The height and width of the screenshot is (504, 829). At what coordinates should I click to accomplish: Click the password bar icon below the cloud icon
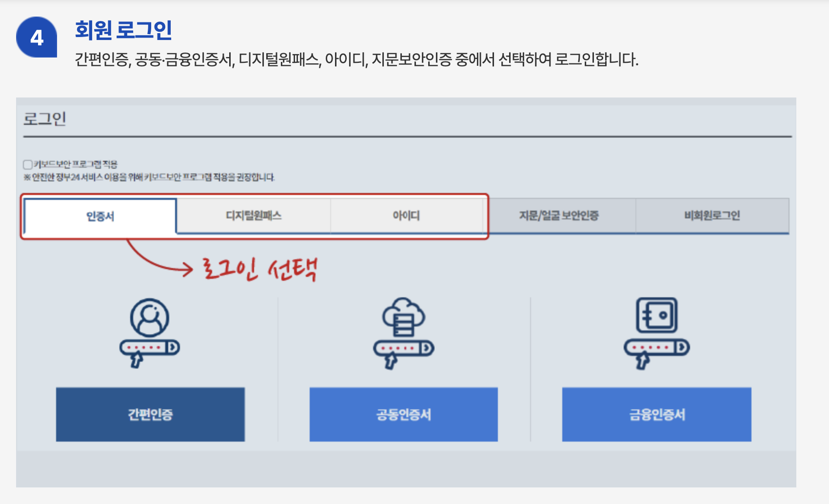tap(402, 347)
